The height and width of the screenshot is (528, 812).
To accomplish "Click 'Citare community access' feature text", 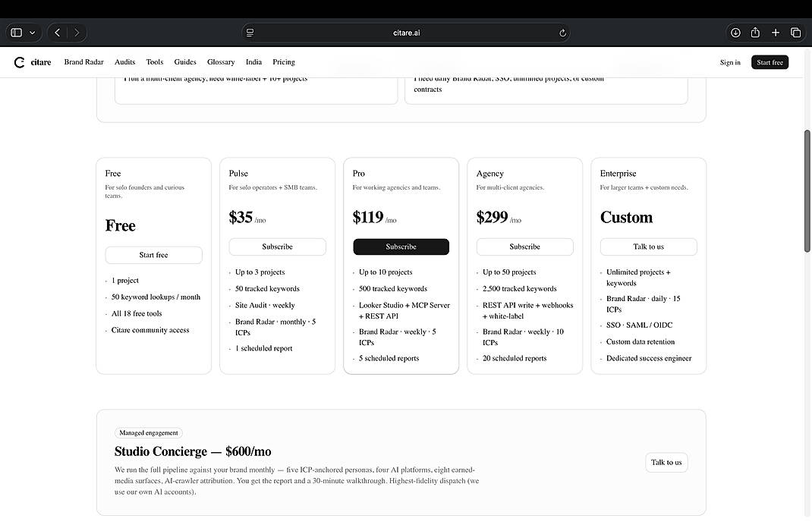I will click(x=150, y=330).
